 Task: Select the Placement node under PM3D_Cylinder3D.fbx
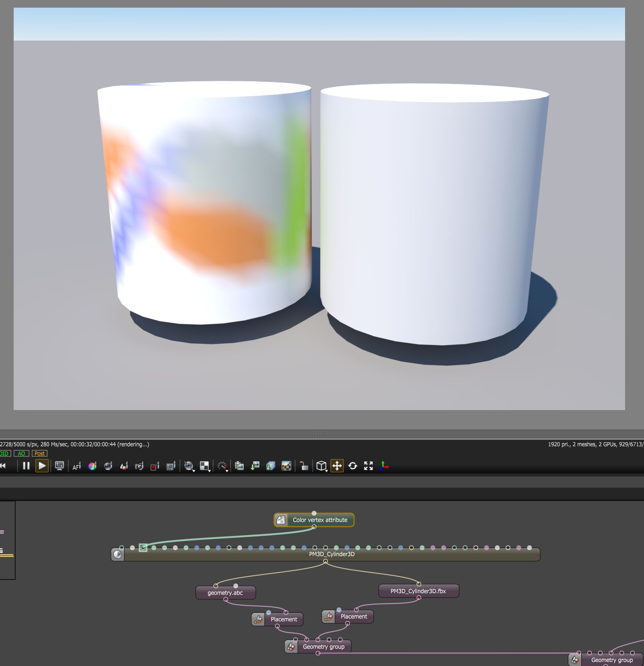[348, 617]
